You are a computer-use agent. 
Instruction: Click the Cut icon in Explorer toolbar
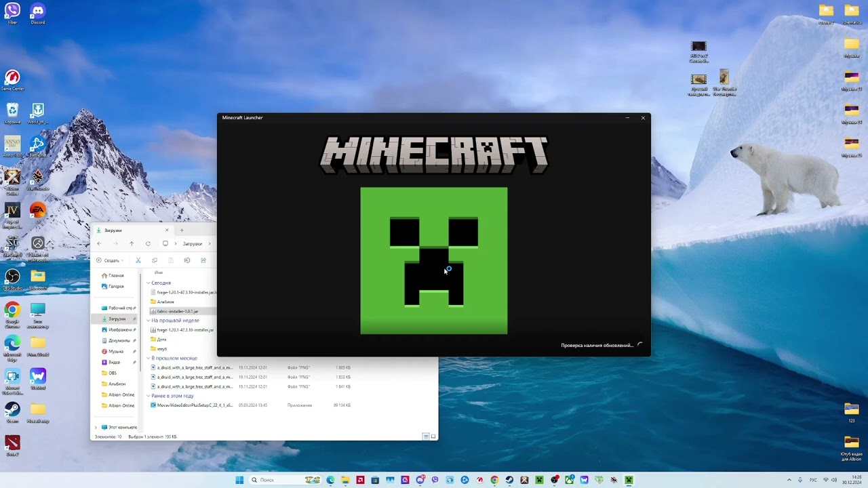(x=138, y=260)
